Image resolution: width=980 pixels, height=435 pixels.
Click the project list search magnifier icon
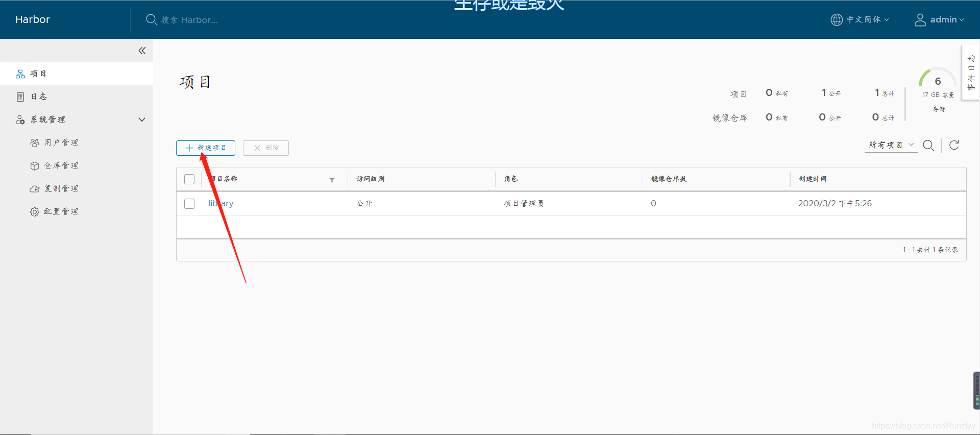pyautogui.click(x=929, y=146)
